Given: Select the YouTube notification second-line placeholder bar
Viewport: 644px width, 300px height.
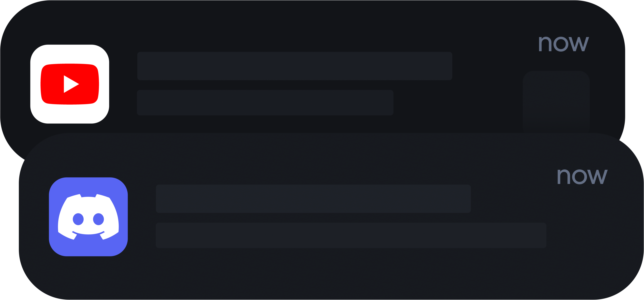Looking at the screenshot, I should pos(265,102).
